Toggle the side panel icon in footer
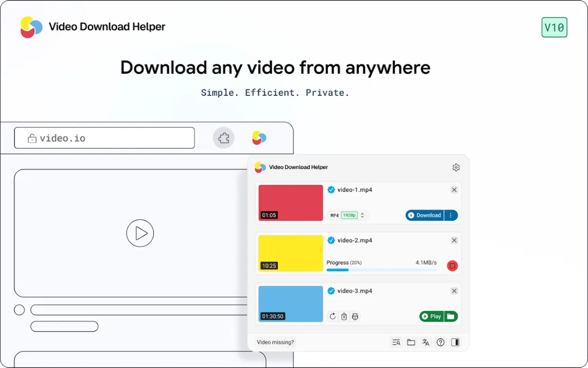The image size is (588, 368). [455, 342]
